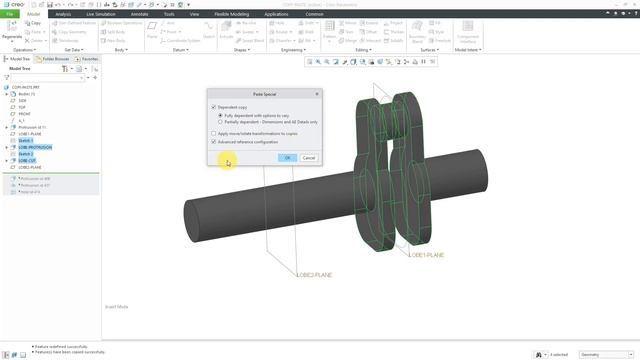Close the Paste Special dialog

(317, 94)
